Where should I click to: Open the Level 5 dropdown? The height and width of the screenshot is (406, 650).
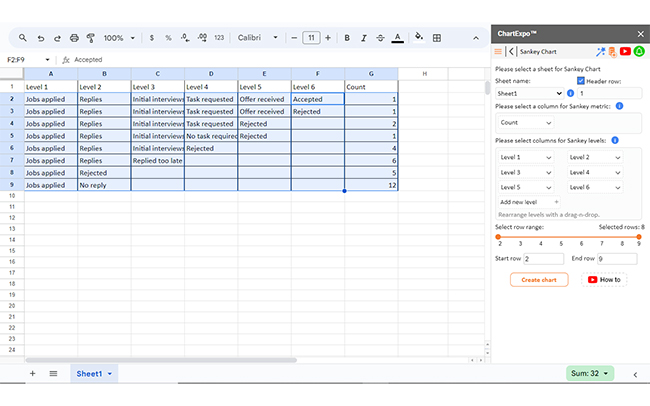(525, 187)
